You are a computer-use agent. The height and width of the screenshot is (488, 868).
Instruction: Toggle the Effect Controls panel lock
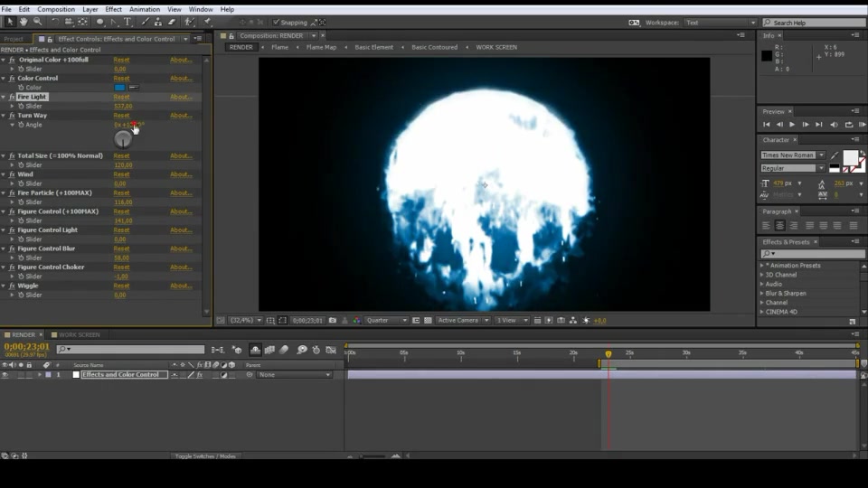(x=50, y=39)
